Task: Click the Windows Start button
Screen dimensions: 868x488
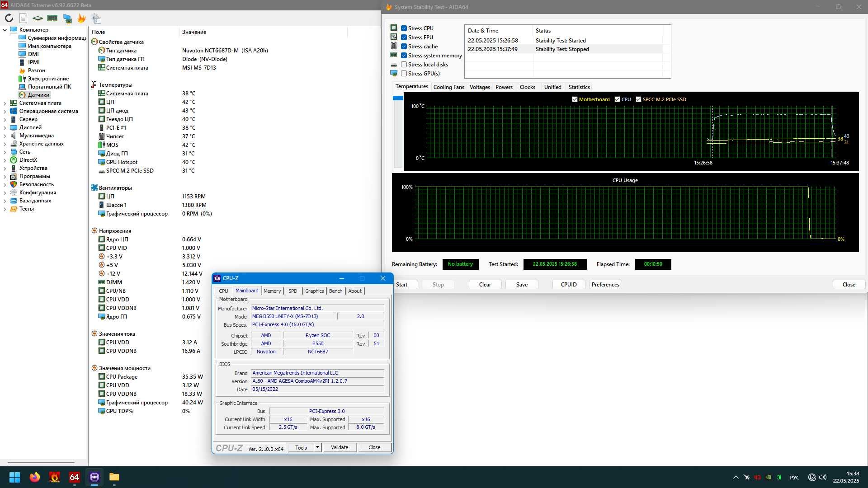Action: point(14,477)
